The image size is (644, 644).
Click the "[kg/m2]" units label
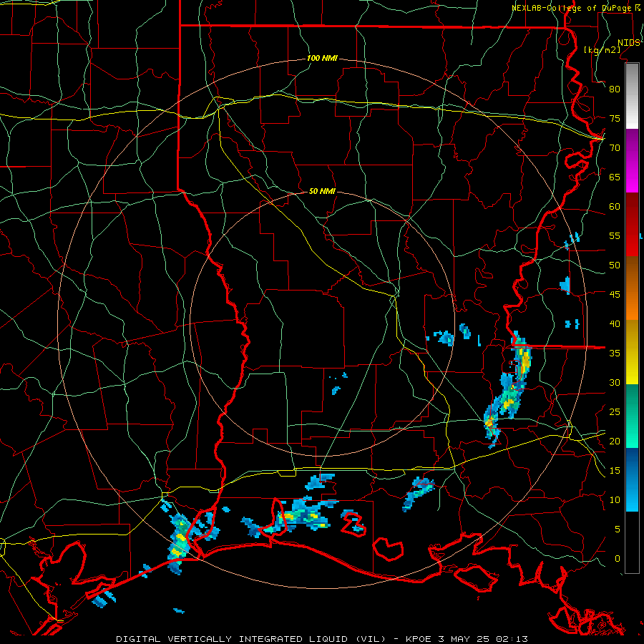coord(602,50)
